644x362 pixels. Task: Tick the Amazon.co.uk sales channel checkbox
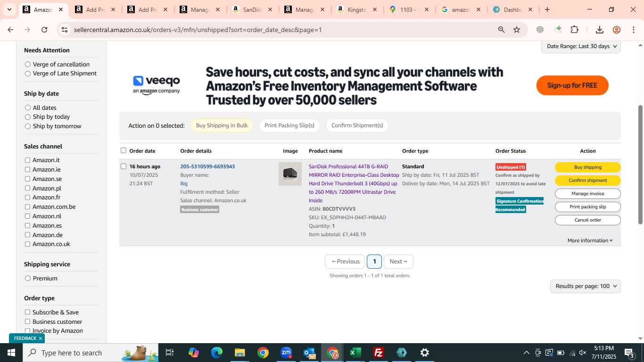pos(27,244)
